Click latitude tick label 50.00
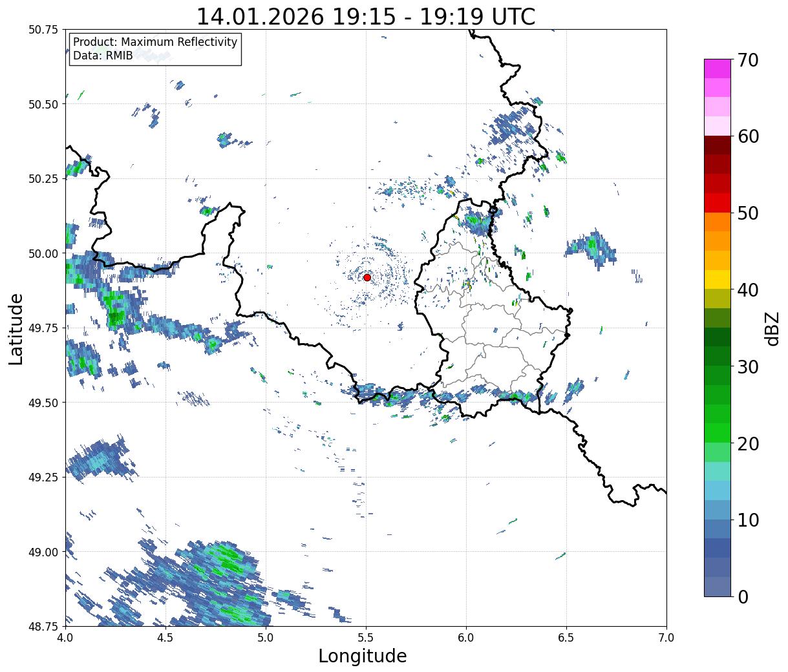 point(43,253)
